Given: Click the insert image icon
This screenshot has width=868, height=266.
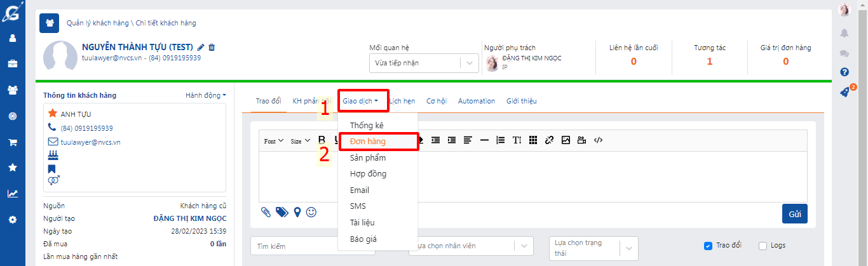Looking at the screenshot, I should point(566,140).
